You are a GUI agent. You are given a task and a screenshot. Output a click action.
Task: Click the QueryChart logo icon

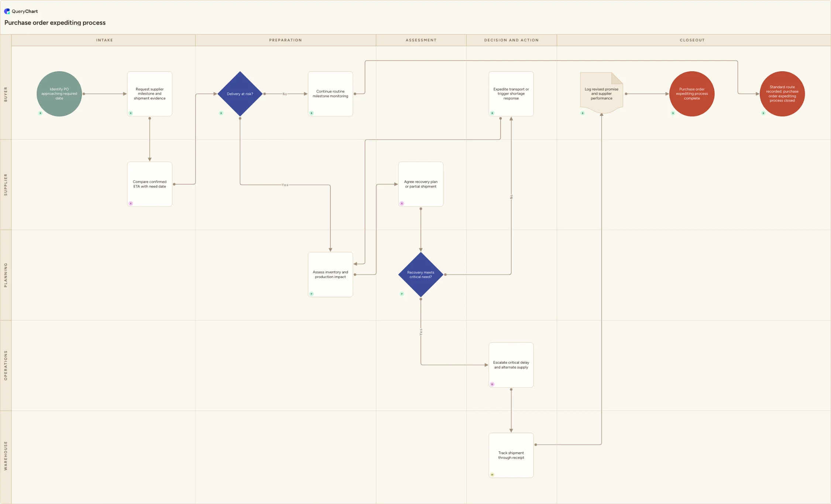(7, 11)
